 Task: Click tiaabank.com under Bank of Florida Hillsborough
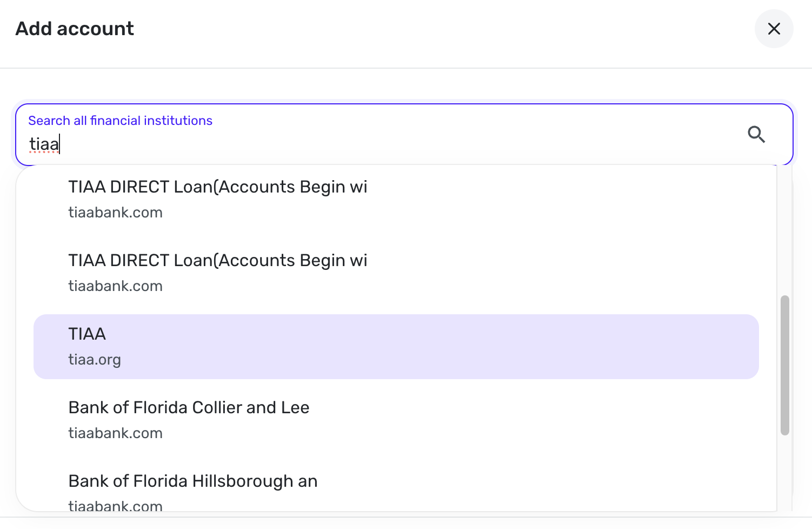[115, 506]
